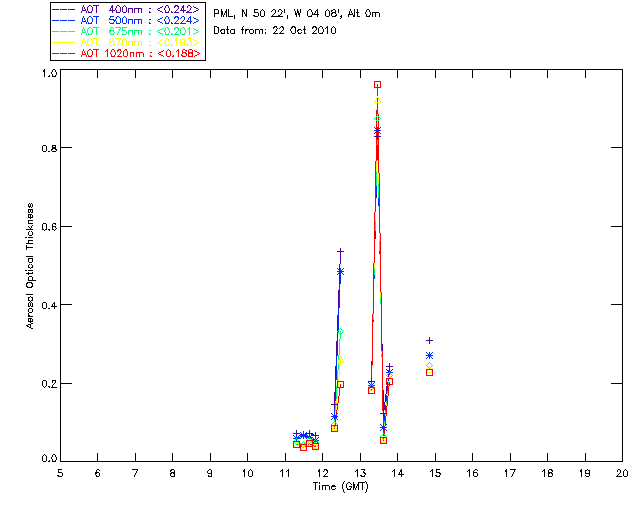
Task: Click the x-axis tick label 9
Action: tap(210, 473)
